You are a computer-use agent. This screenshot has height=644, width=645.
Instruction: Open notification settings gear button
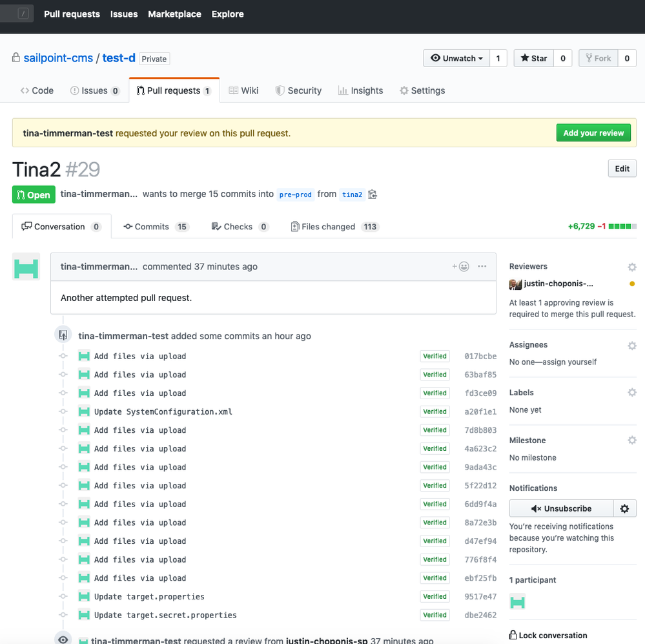pyautogui.click(x=624, y=508)
